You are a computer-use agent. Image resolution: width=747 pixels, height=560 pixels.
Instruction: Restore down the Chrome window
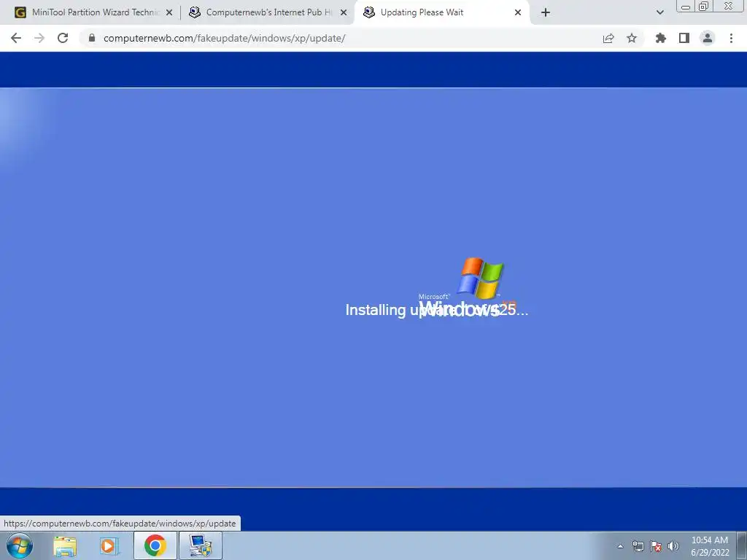(x=703, y=6)
